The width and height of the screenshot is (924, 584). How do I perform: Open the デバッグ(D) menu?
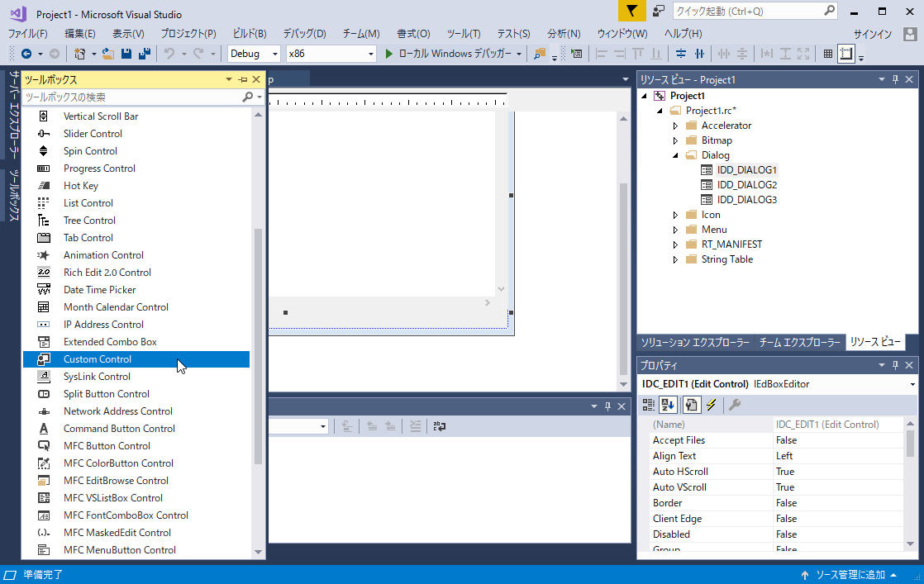click(x=305, y=34)
